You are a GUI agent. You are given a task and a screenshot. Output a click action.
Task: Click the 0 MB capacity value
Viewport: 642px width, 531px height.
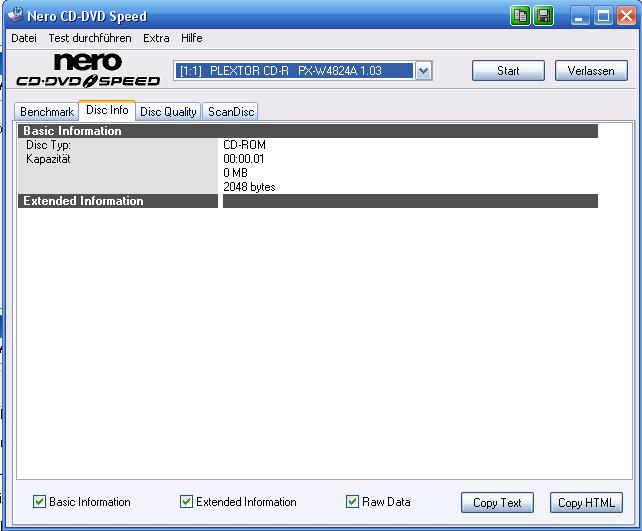click(235, 173)
